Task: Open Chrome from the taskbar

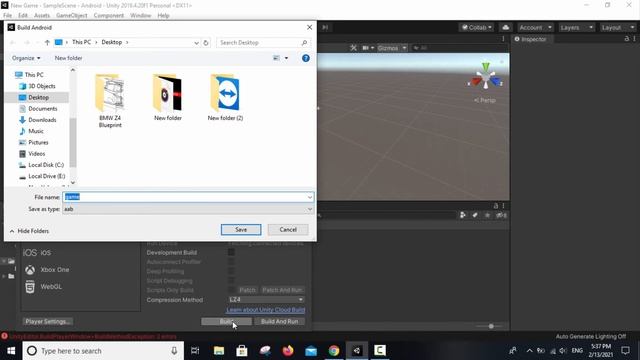Action: [334, 351]
